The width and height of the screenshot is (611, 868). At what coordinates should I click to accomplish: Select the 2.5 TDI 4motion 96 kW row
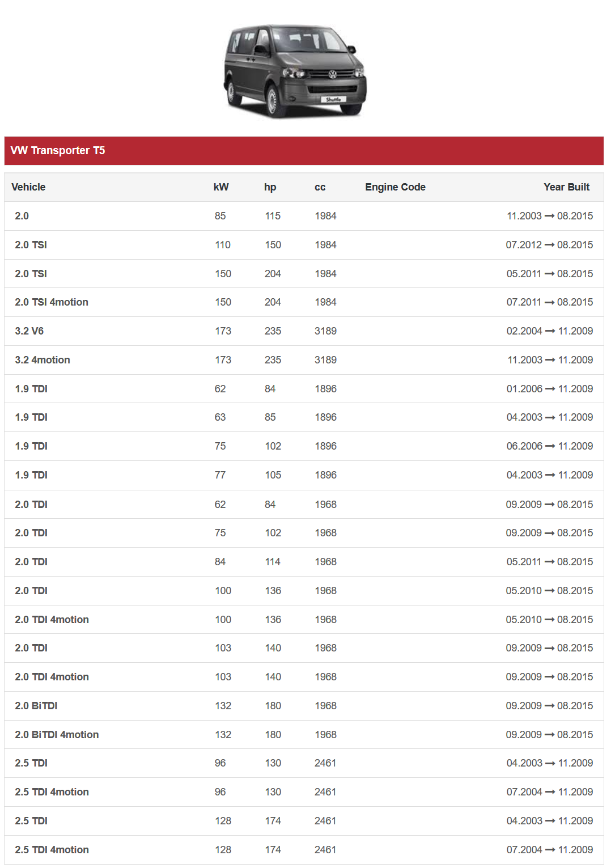click(52, 792)
